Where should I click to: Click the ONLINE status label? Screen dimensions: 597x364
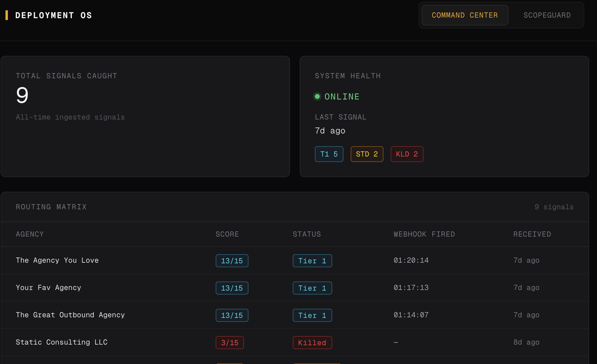click(342, 96)
